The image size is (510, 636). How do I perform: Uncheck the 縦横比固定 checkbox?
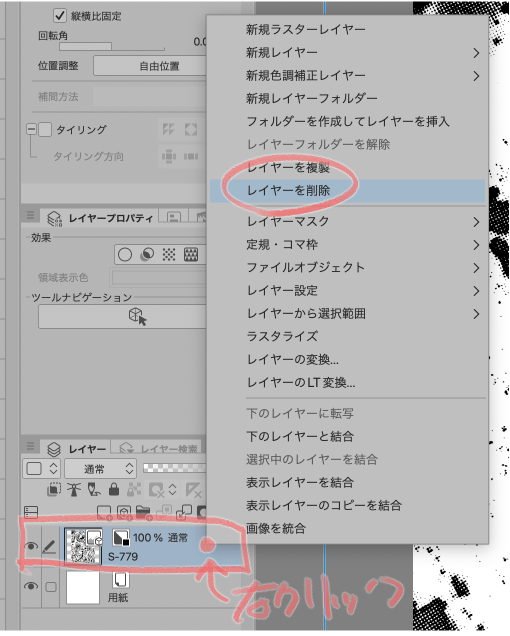pos(60,15)
